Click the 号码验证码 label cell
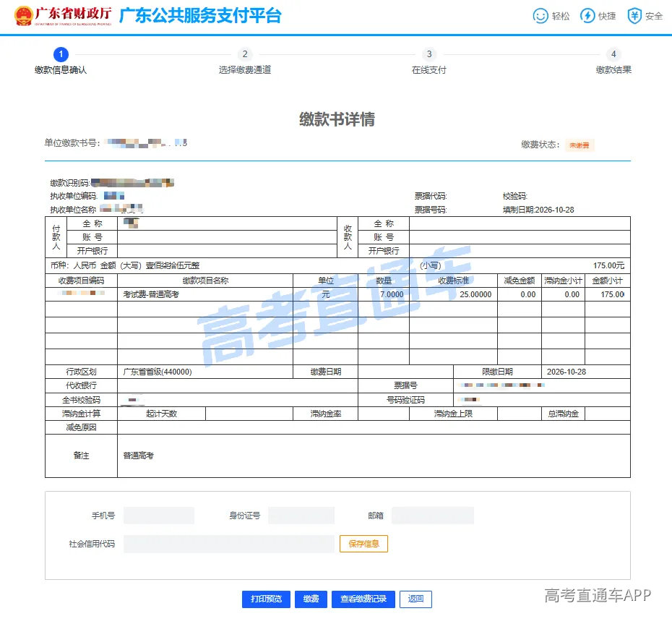The image size is (672, 624). click(405, 400)
